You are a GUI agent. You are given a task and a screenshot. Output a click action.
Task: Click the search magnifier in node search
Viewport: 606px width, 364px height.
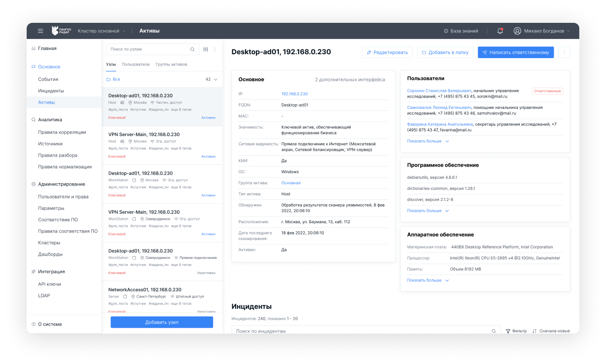pyautogui.click(x=192, y=49)
